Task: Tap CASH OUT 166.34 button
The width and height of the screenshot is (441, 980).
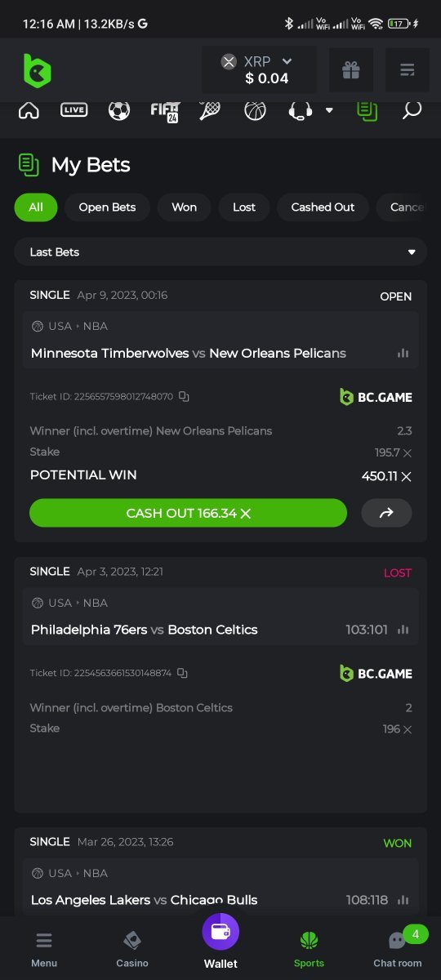Action: [x=188, y=513]
